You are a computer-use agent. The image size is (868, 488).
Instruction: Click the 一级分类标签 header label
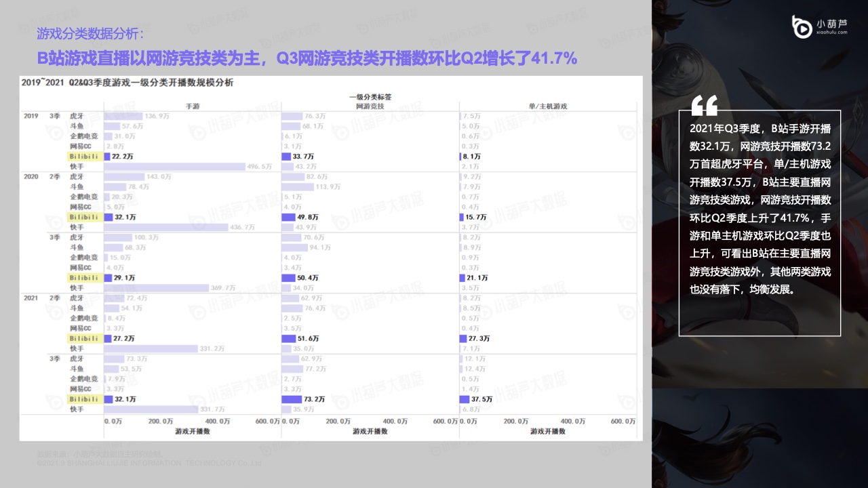point(370,97)
